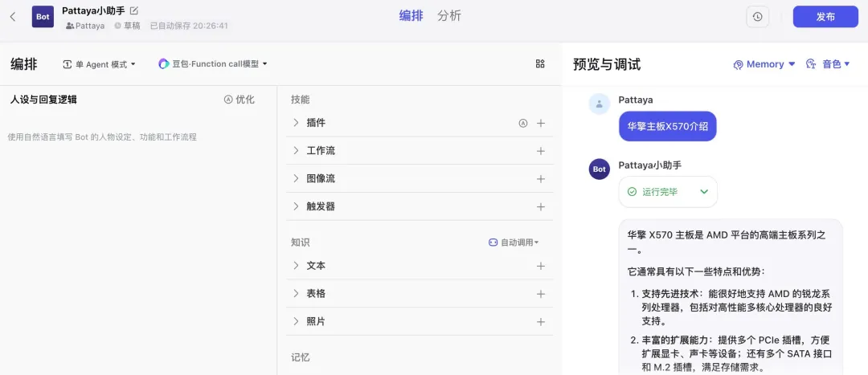Click the back arrow at top left
This screenshot has width=868, height=375.
tap(13, 17)
